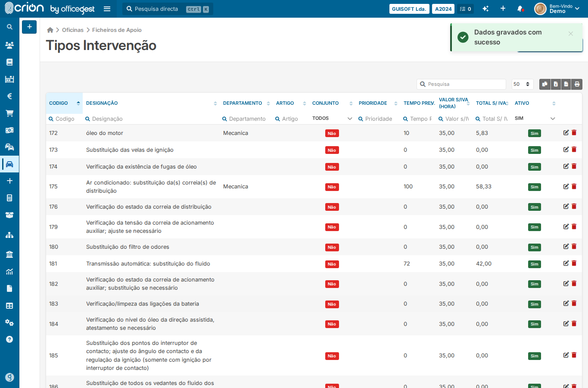Edit row 172 óleo do motor
The image size is (588, 388).
566,133
